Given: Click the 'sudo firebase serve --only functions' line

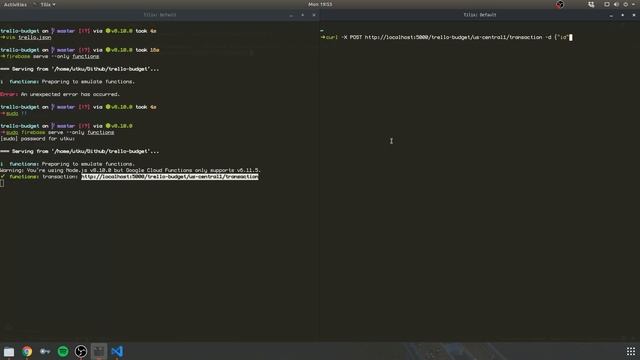Looking at the screenshot, I should pyautogui.click(x=60, y=132).
